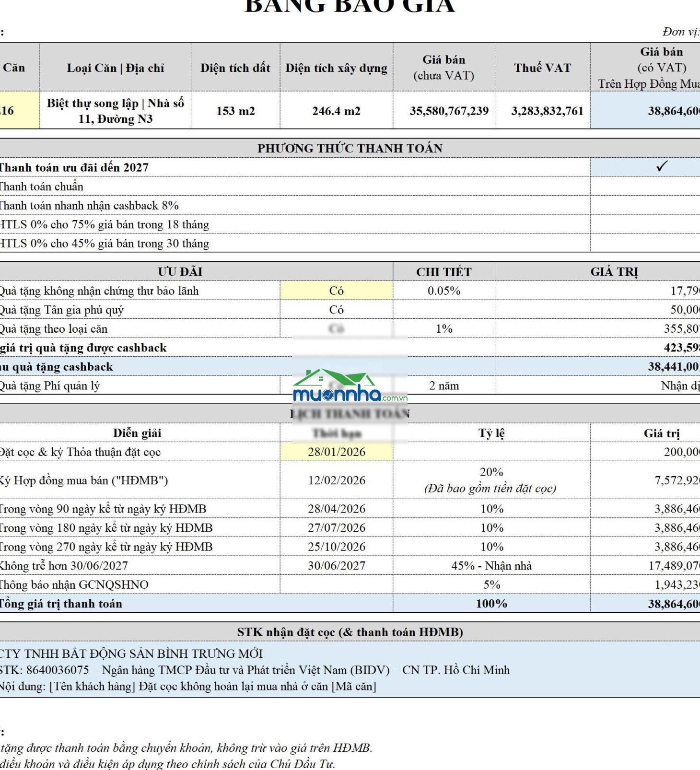Image resolution: width=700 pixels, height=770 pixels.
Task: Click the "Diện tích xây dựng" header
Action: (337, 68)
